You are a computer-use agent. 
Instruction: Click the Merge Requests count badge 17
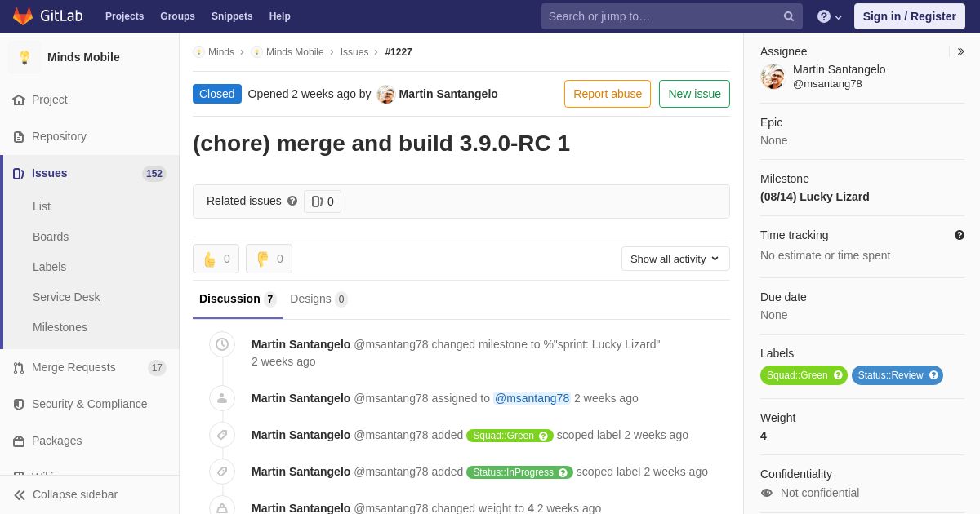click(157, 368)
